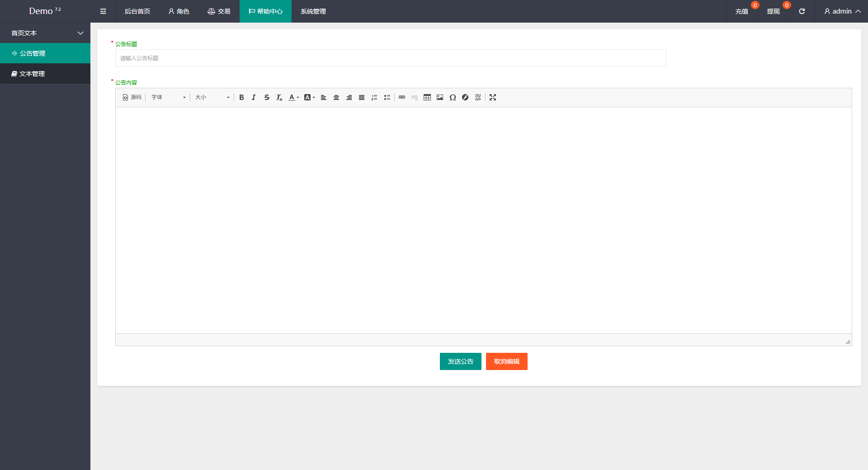Viewport: 868px width, 470px height.
Task: Click the 取消编辑 button
Action: (x=506, y=361)
